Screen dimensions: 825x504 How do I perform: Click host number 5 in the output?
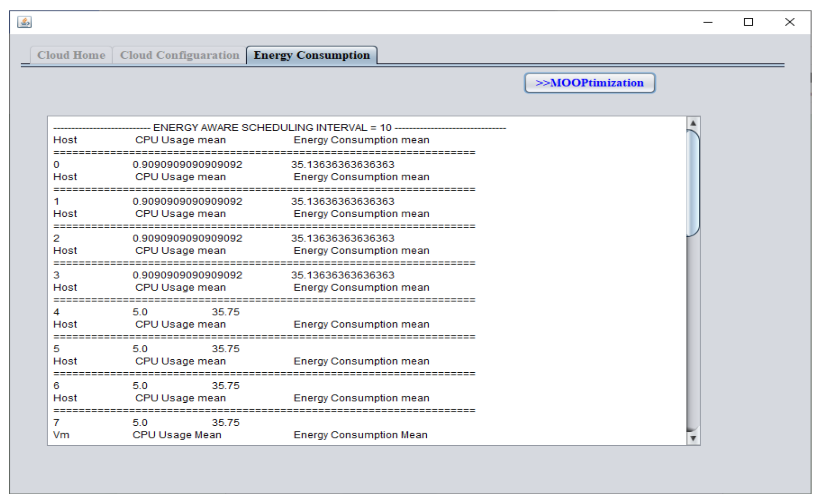point(56,349)
